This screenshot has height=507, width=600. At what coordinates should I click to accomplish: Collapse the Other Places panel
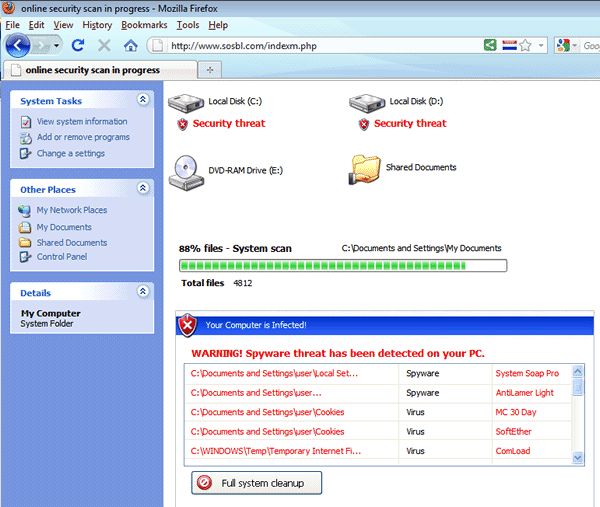[143, 188]
